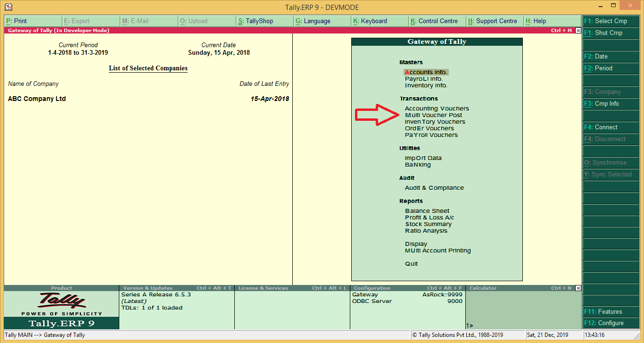Select Accounting Vouchers under Transactions

(x=436, y=108)
